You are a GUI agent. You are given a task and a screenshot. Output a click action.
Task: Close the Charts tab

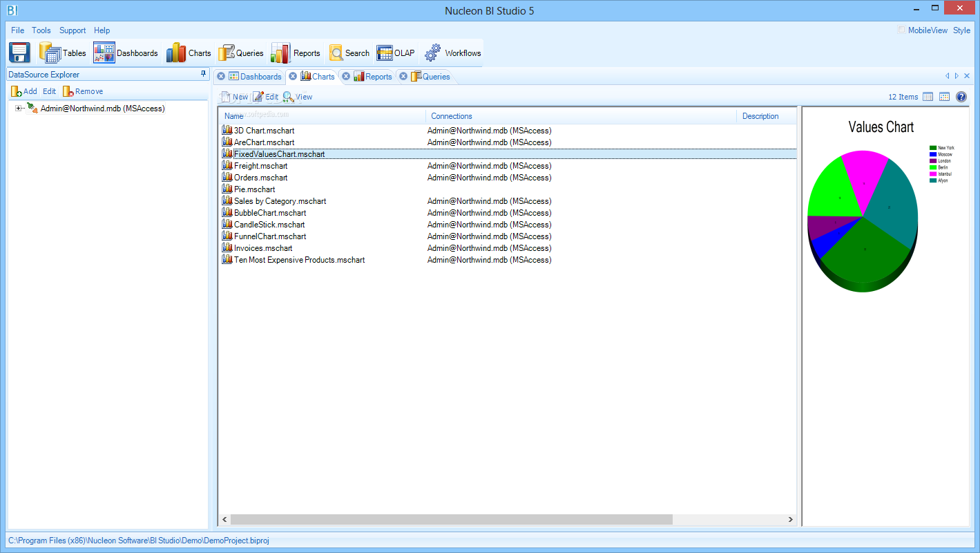tap(293, 76)
